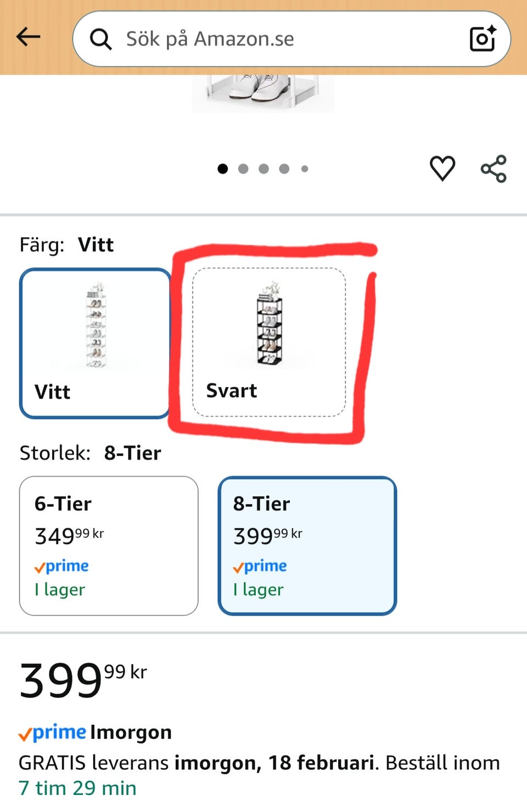Tap the prime Imorgon delivery logo
The height and width of the screenshot is (812, 527).
pyautogui.click(x=52, y=732)
